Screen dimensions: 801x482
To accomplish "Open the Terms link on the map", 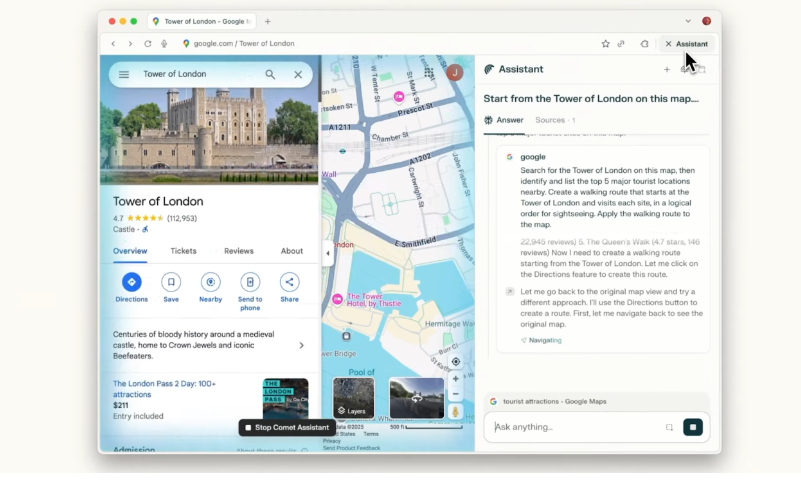I will pyautogui.click(x=371, y=434).
